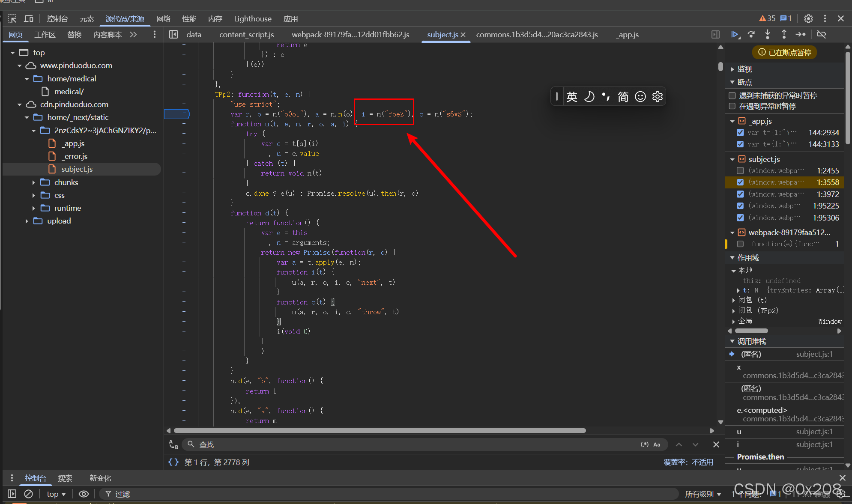
Task: Click the editor horizontal scrollbar
Action: [380, 430]
